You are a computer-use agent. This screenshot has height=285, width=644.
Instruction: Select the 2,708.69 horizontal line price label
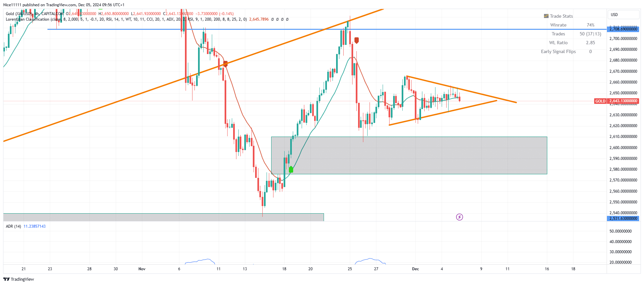[623, 29]
